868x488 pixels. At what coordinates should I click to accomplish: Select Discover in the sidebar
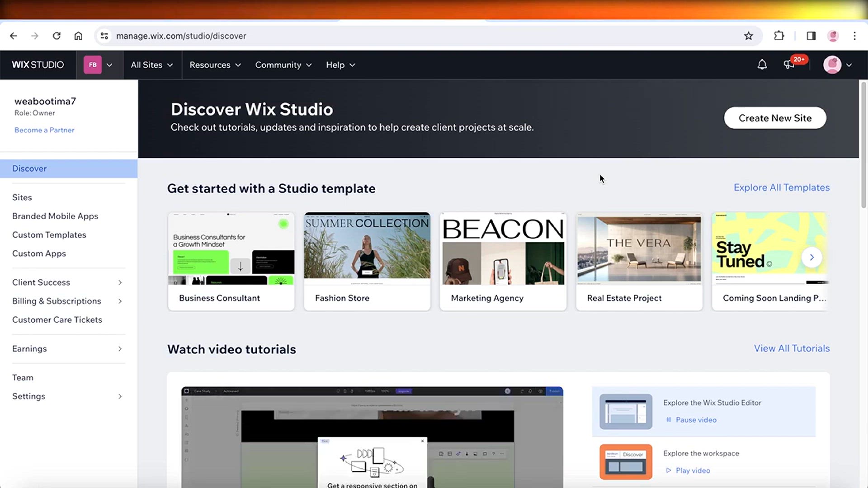(x=69, y=169)
